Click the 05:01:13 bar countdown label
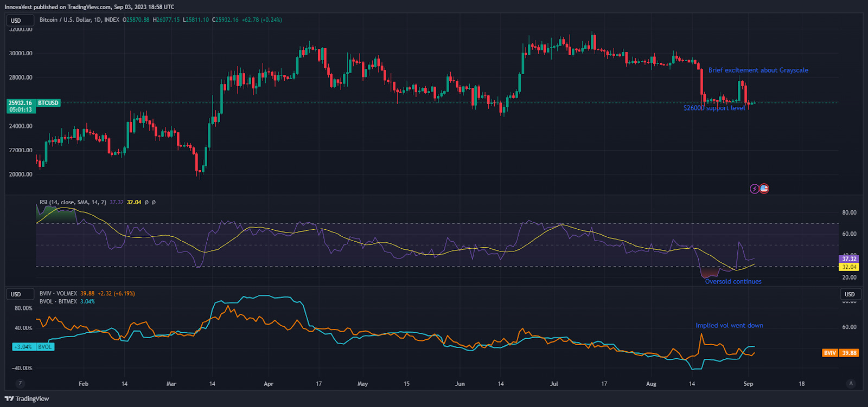 click(21, 109)
